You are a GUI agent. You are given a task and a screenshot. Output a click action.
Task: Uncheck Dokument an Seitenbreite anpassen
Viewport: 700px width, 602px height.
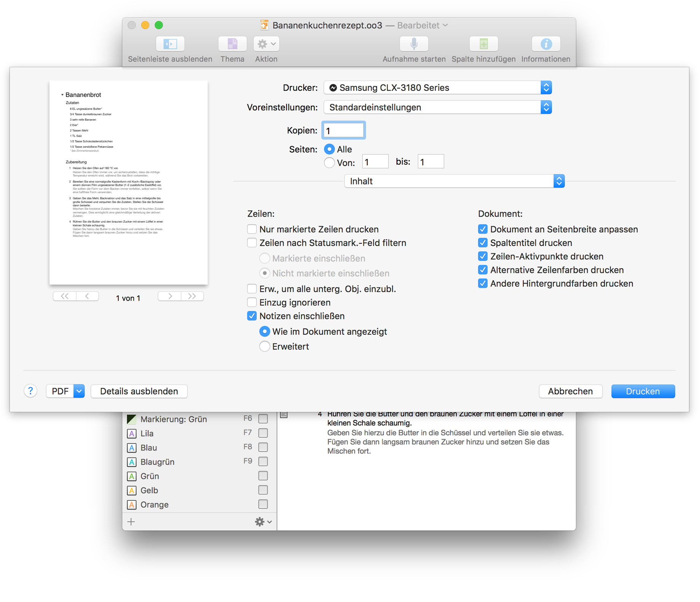(483, 229)
